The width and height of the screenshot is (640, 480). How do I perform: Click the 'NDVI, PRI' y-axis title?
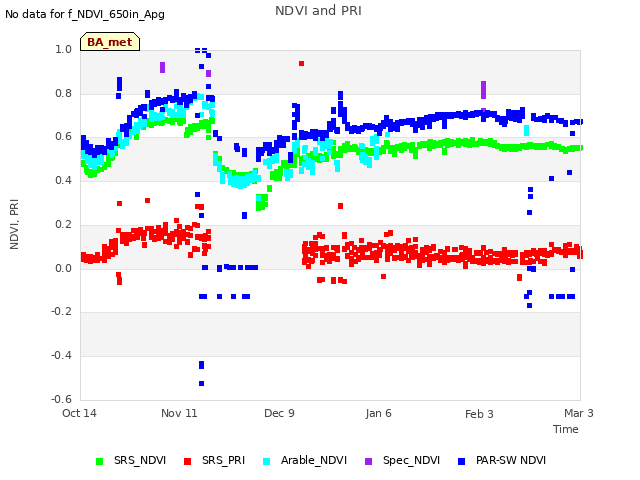point(14,224)
